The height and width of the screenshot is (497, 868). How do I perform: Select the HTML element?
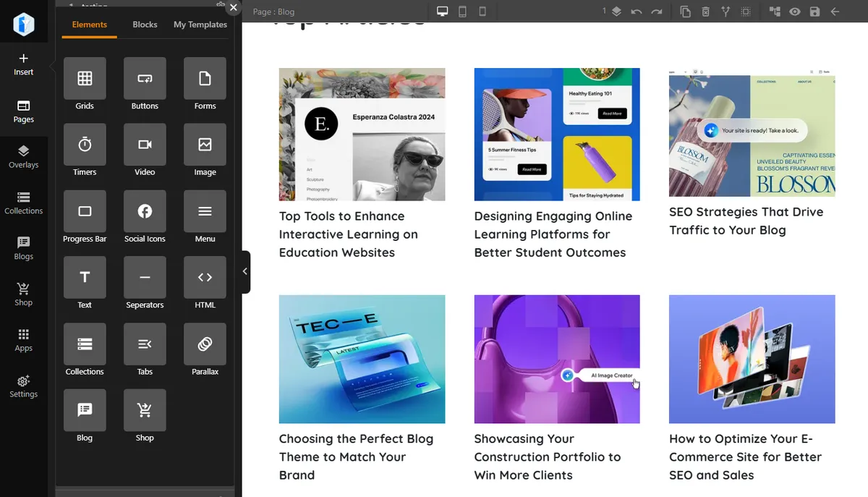(x=205, y=278)
